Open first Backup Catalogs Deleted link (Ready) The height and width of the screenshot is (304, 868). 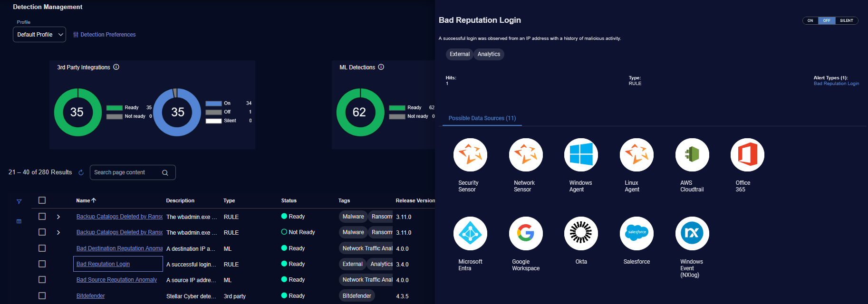tap(119, 217)
